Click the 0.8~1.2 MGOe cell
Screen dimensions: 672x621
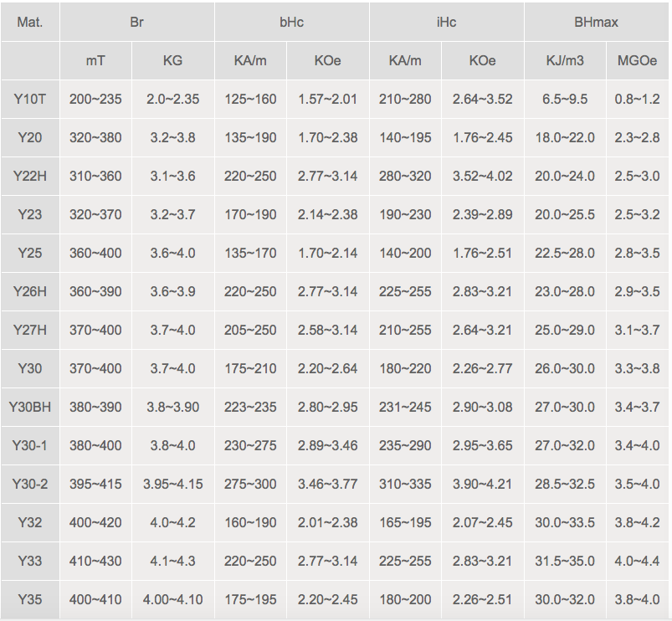[638, 100]
